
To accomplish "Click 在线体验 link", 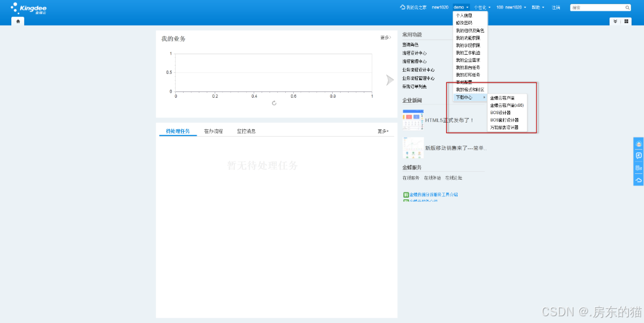I will (432, 178).
